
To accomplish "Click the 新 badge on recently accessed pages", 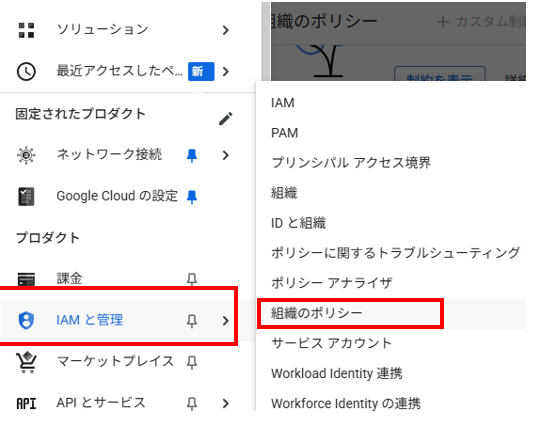I will 201,71.
